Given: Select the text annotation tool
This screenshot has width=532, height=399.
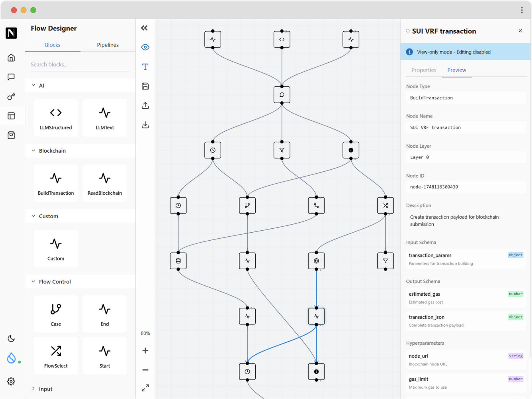Looking at the screenshot, I should pos(145,67).
